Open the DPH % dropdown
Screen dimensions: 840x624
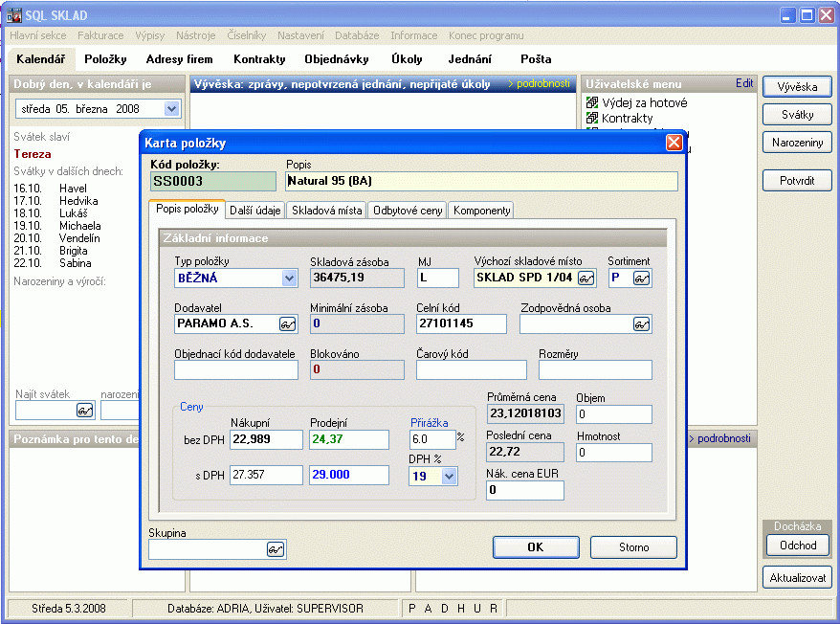pyautogui.click(x=448, y=476)
